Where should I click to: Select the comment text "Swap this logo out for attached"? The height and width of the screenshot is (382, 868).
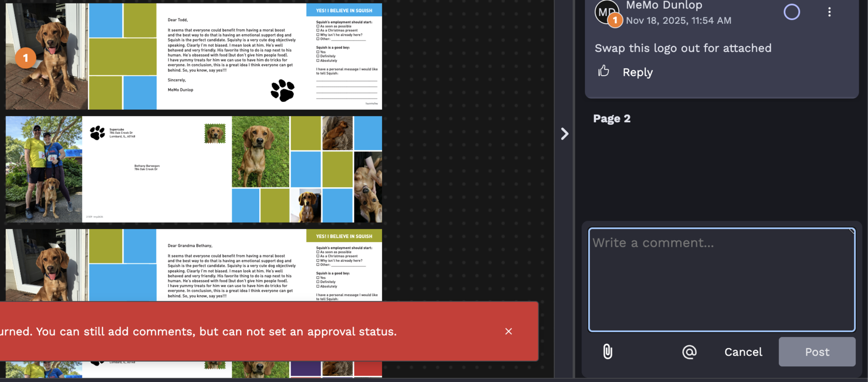point(683,48)
